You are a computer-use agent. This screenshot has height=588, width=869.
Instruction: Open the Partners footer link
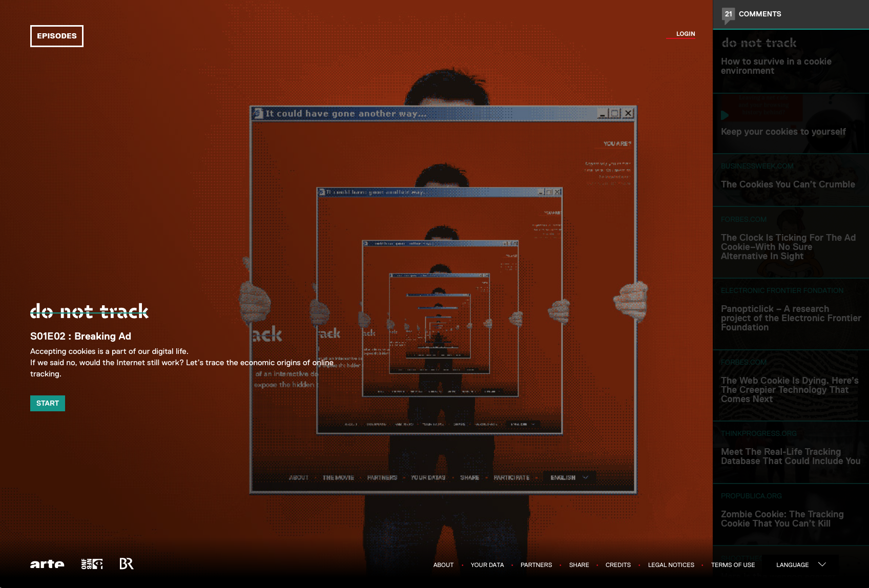pos(536,565)
